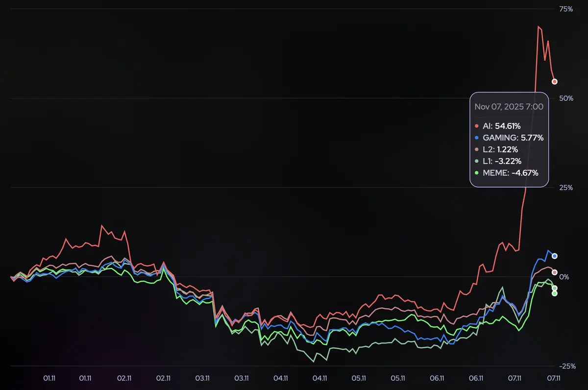Viewport: 588px width, 390px height.
Task: Select the "AI: 54.61%" tooltip value
Action: tap(501, 126)
